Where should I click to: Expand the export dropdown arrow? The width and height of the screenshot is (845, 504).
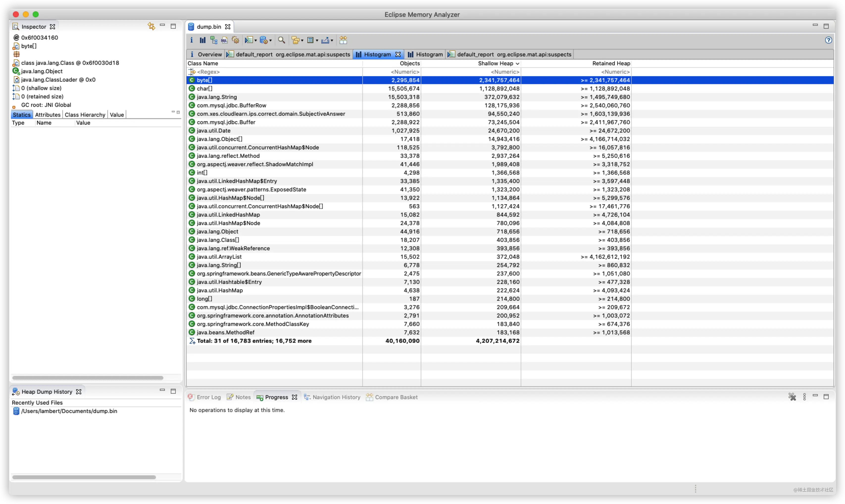point(332,41)
